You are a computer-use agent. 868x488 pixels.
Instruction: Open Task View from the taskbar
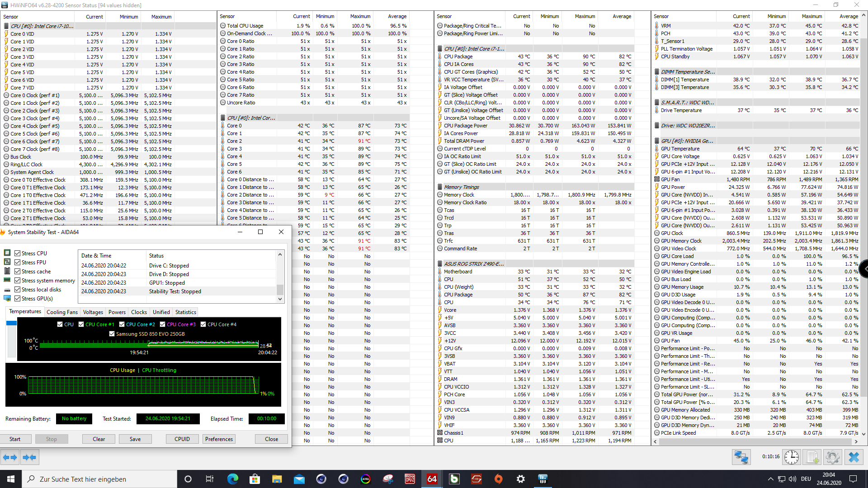pyautogui.click(x=210, y=479)
